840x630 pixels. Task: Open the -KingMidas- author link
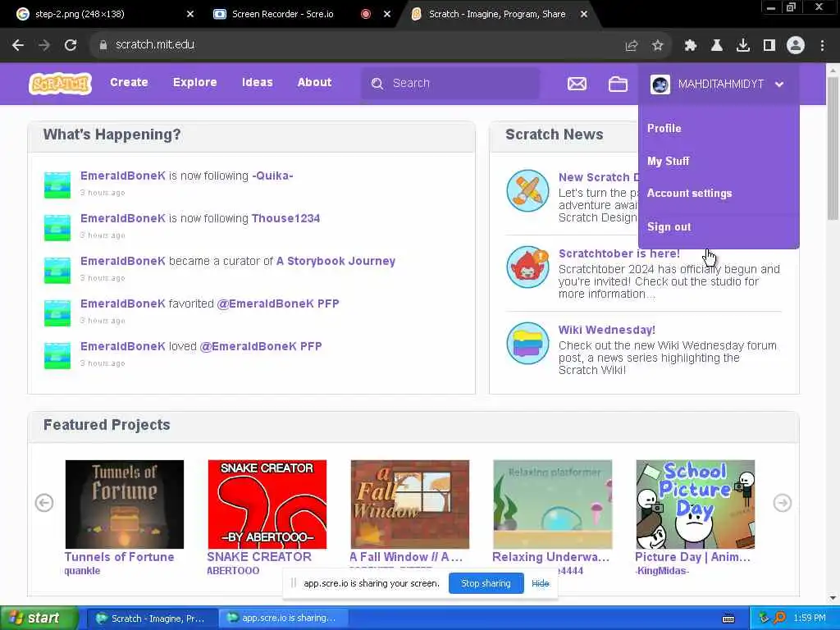tap(662, 571)
